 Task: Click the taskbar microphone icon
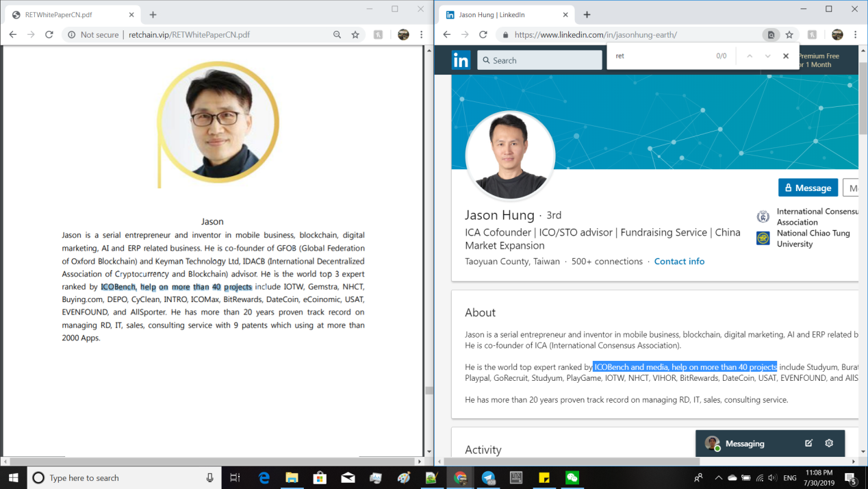point(210,478)
